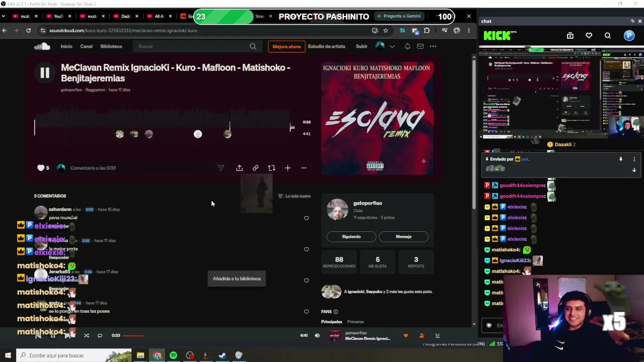Open the Inicio page
This screenshot has height=362, width=644.
pyautogui.click(x=66, y=46)
